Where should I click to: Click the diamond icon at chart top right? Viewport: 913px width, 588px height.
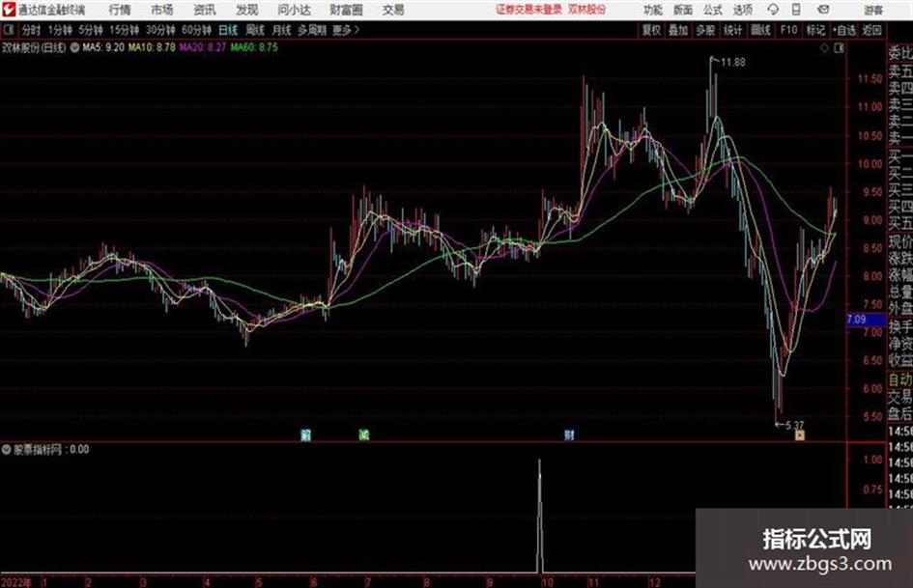(824, 48)
